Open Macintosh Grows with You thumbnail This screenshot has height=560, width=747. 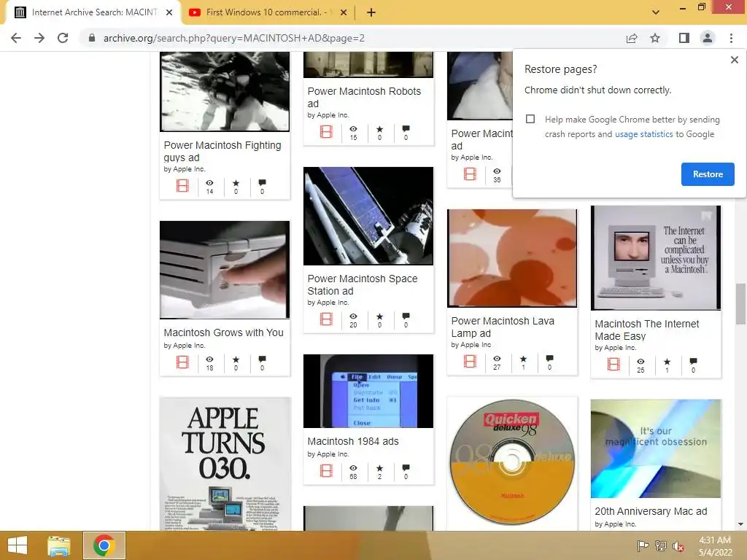(225, 270)
